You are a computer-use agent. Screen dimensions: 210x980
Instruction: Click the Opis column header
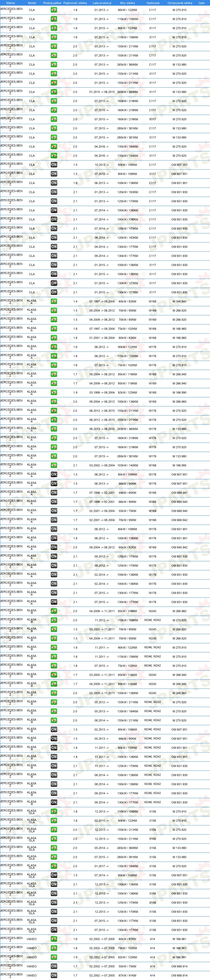201,3
